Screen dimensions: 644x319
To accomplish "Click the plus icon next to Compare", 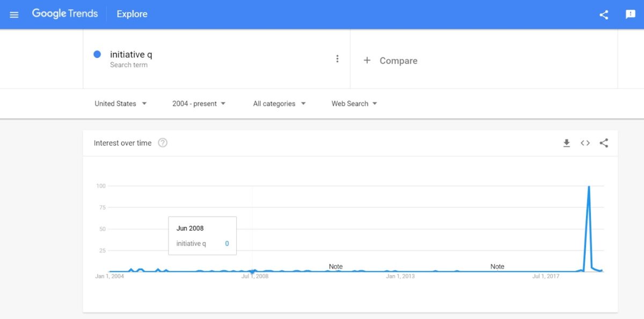I will [x=367, y=61].
